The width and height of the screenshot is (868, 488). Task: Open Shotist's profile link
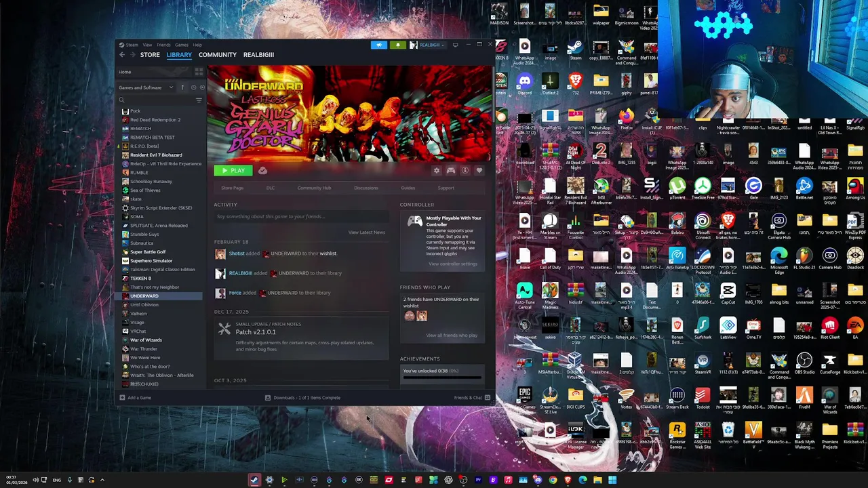click(x=237, y=253)
